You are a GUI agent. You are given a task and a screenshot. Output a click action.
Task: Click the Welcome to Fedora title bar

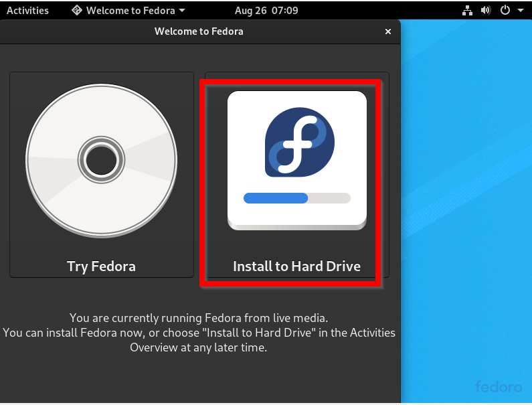199,31
